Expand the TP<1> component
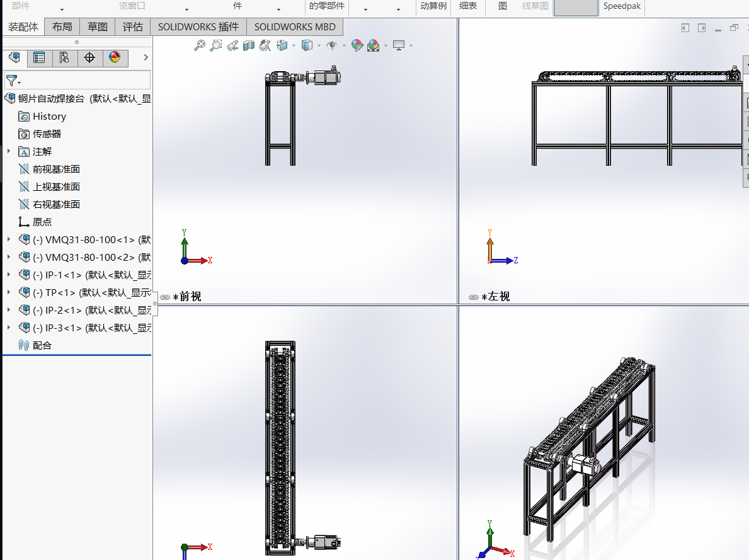The width and height of the screenshot is (749, 560). (x=9, y=292)
